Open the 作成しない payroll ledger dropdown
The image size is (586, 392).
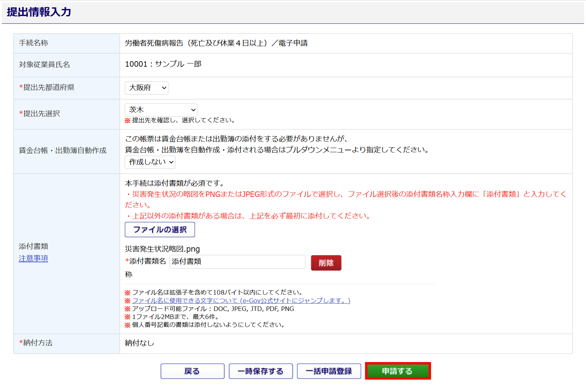[x=150, y=162]
